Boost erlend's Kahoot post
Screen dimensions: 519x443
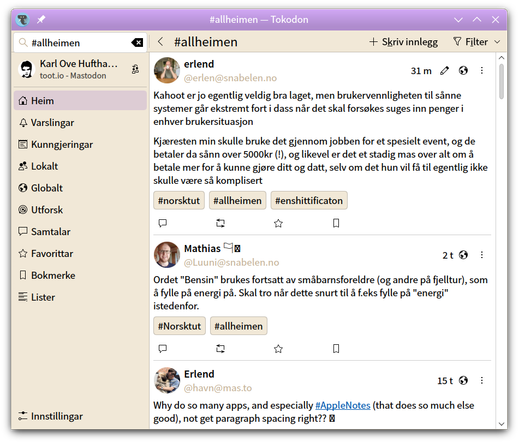[220, 223]
